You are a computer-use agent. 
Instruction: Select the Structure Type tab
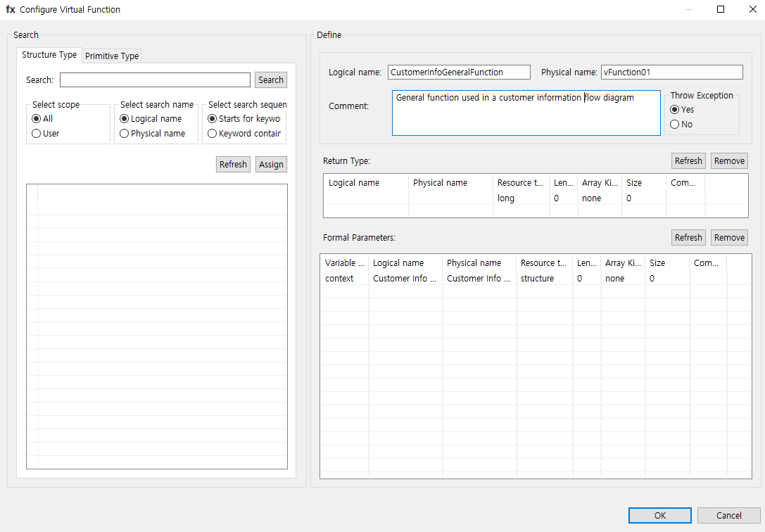[x=49, y=55]
